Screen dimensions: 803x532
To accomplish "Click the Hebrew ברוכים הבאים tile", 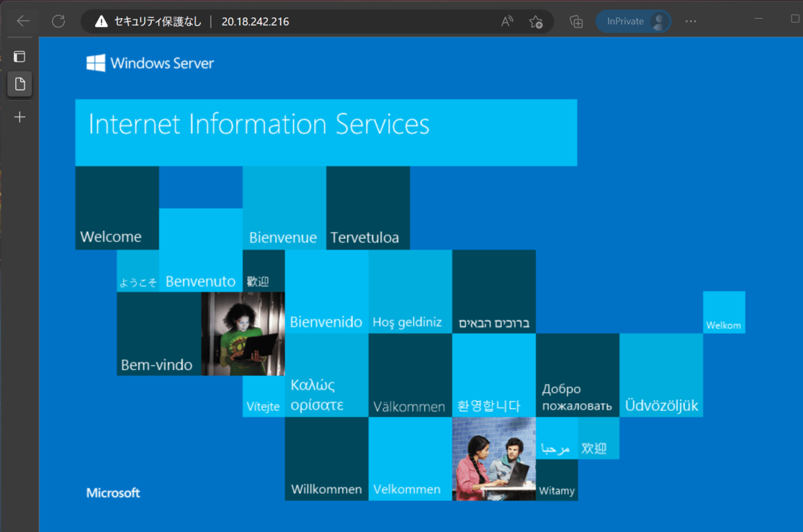I will pos(494,292).
